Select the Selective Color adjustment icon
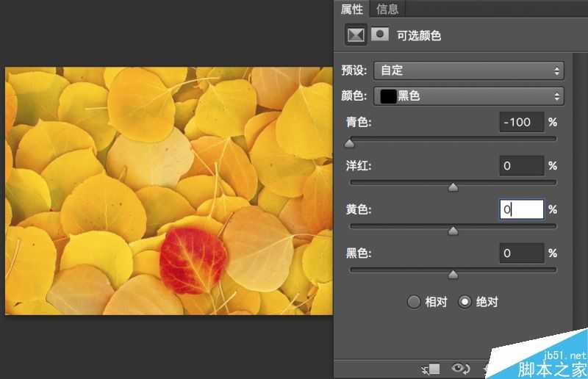 [x=356, y=35]
